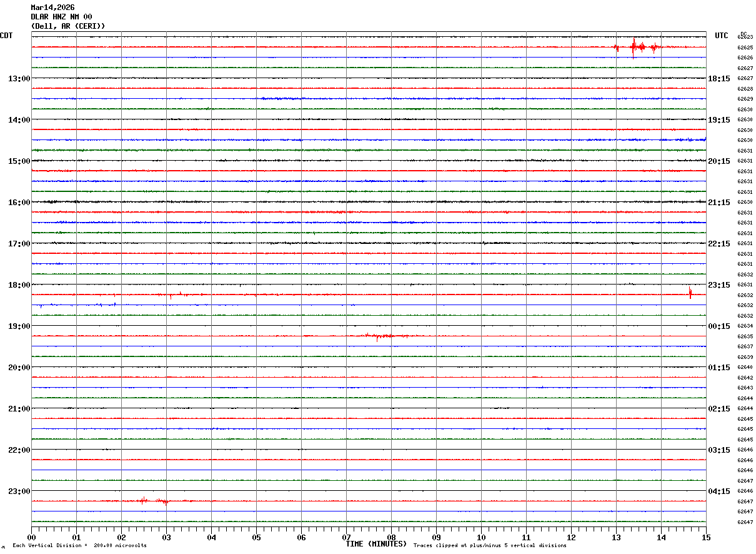Click the red wiggle event on the 19:00 hour trace
The width and height of the screenshot is (756, 554).
[381, 336]
